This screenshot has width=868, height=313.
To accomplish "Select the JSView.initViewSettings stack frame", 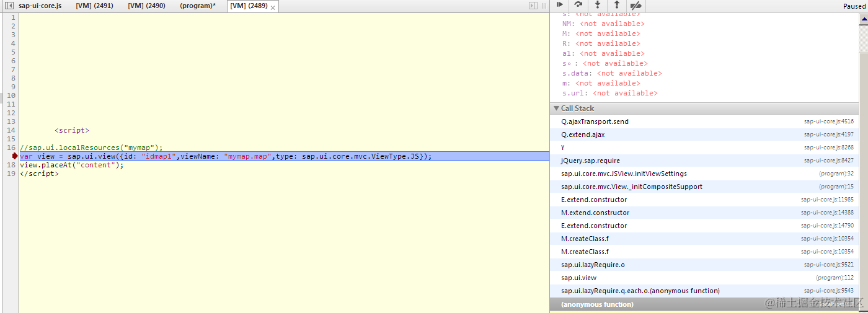I will point(704,174).
